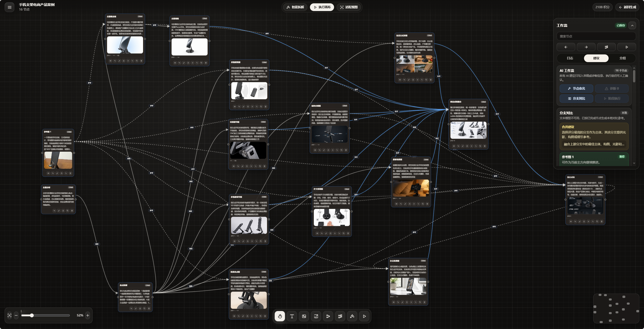Click the 参考图 1 node thumbnail image
644x329 pixels.
[58, 160]
